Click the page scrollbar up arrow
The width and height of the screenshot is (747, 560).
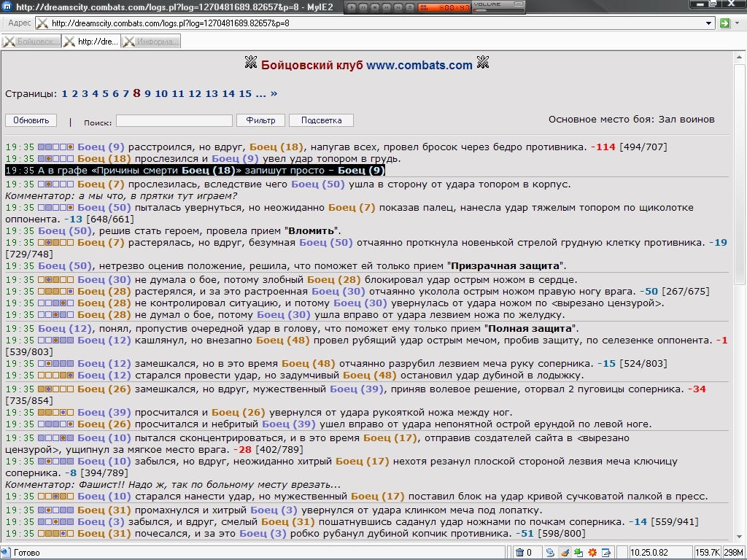point(739,57)
